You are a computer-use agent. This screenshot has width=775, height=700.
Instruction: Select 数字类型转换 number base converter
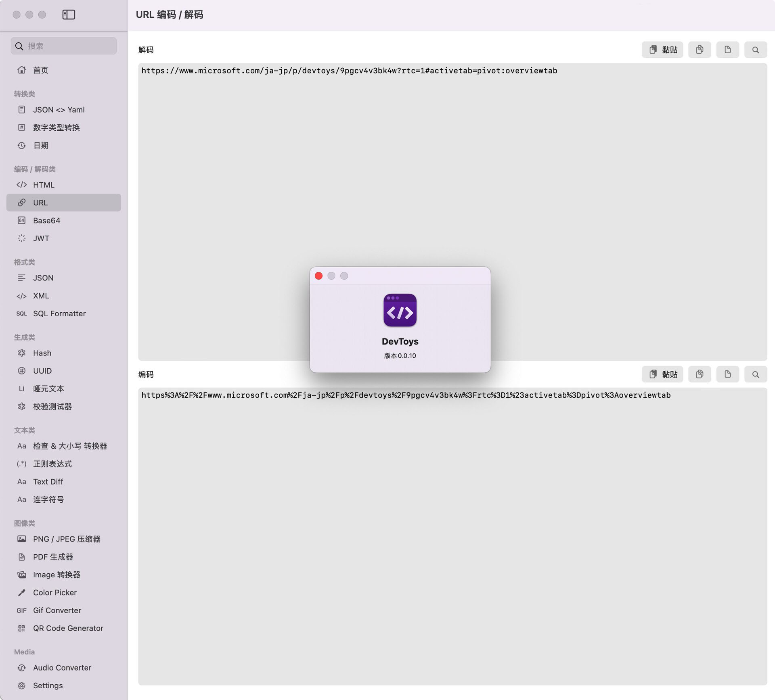(x=64, y=127)
